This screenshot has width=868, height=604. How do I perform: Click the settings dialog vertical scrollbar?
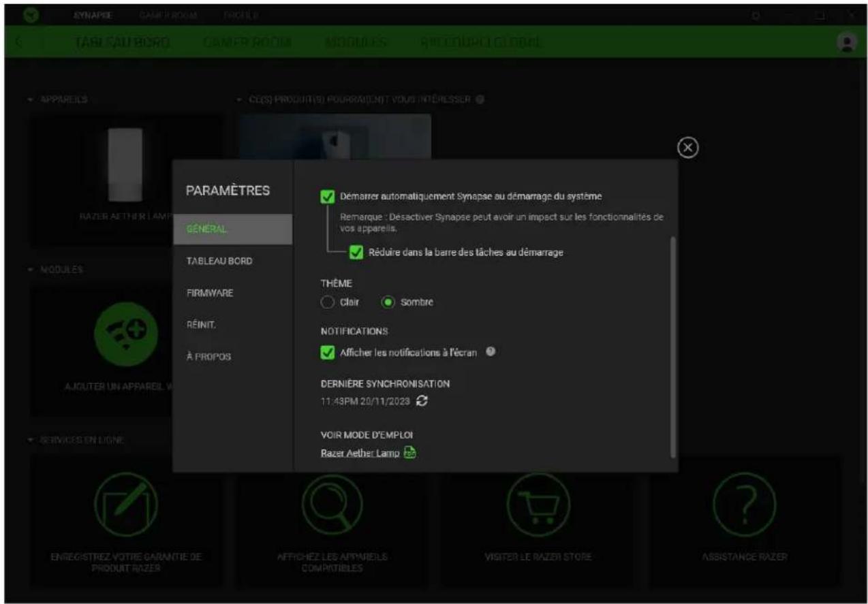(673, 347)
